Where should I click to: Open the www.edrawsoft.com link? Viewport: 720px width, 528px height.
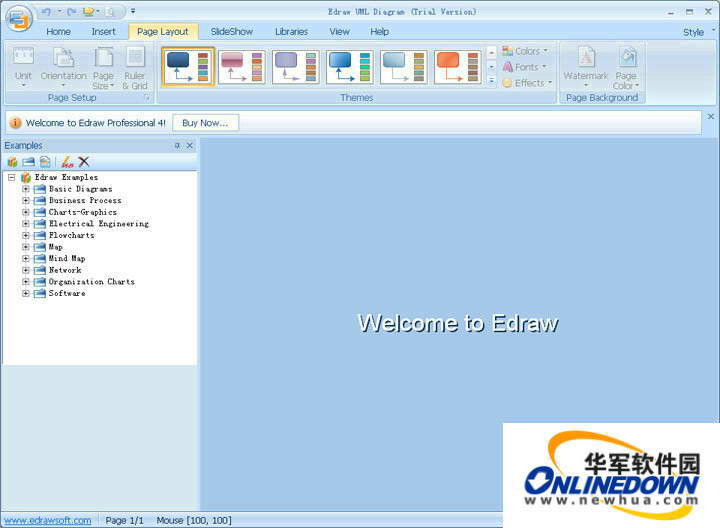pos(48,520)
